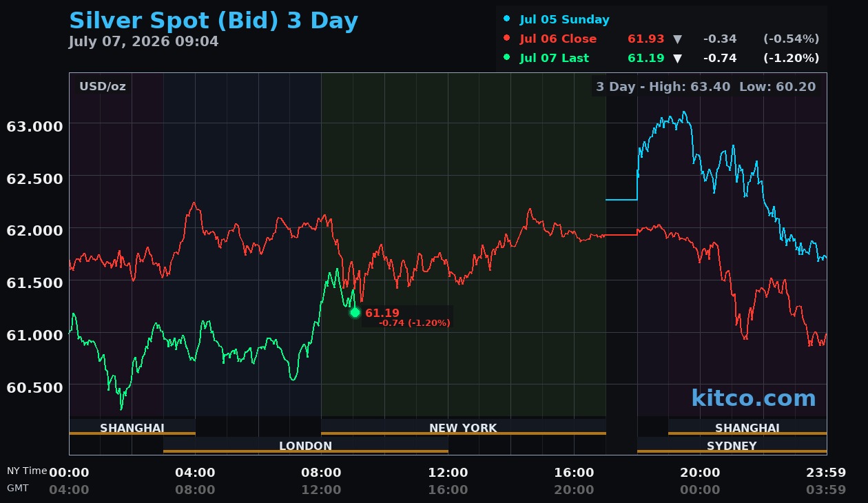Click the red Jul 06 Close legend dot
This screenshot has width=868, height=503.
pos(507,39)
